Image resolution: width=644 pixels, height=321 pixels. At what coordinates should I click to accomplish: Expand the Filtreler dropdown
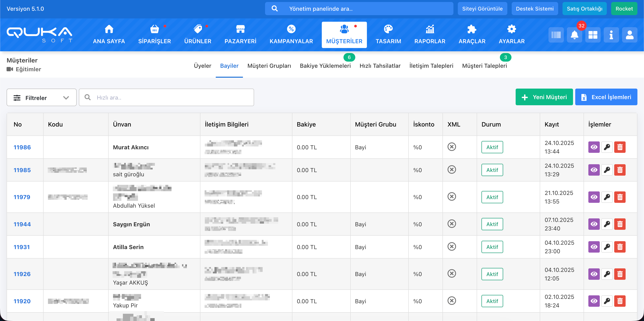click(41, 98)
